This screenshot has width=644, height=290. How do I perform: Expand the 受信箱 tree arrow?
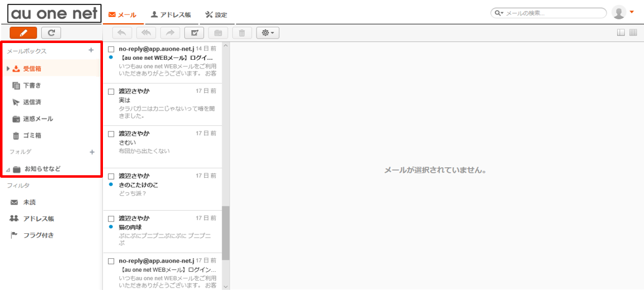point(8,69)
